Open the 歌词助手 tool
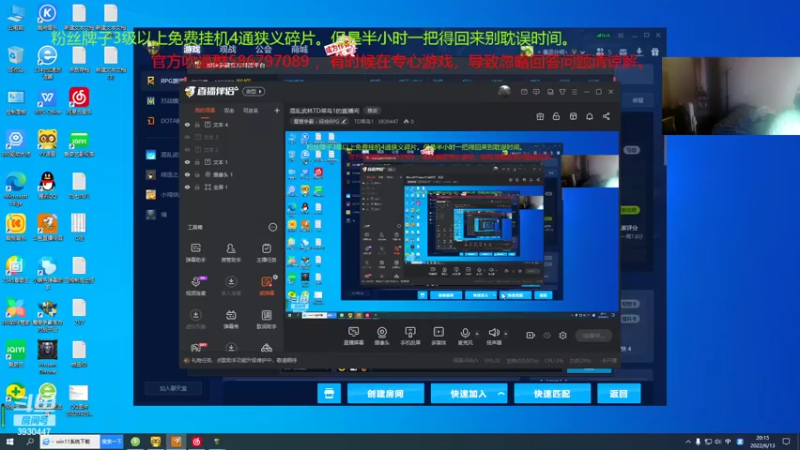Image resolution: width=800 pixels, height=450 pixels. click(266, 319)
